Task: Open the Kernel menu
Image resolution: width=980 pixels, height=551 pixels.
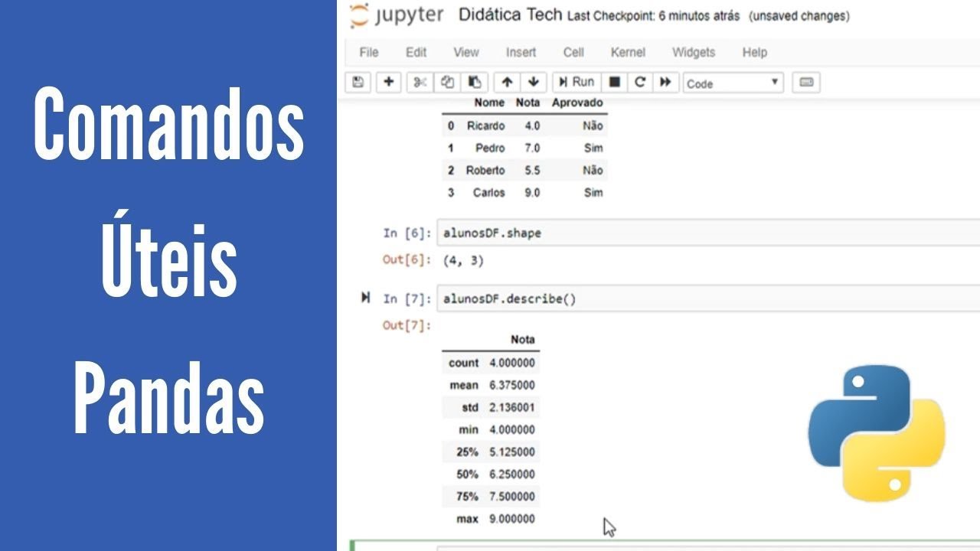Action: coord(628,52)
